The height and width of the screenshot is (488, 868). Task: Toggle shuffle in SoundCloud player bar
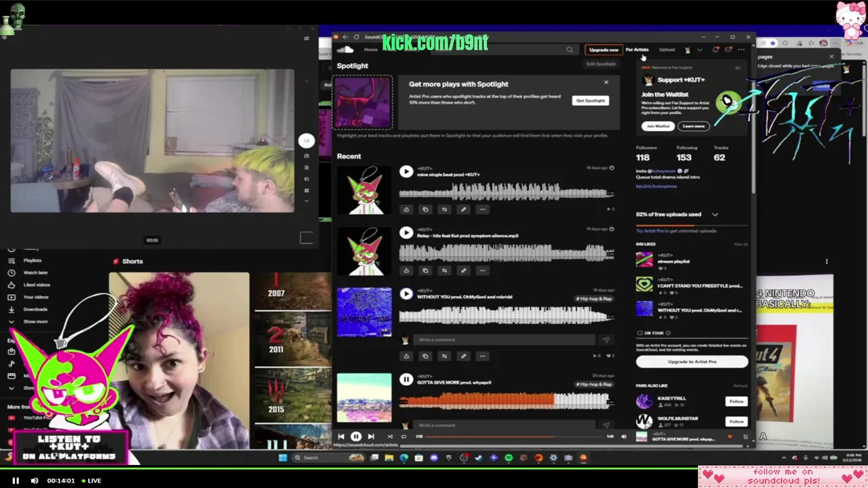click(x=389, y=436)
